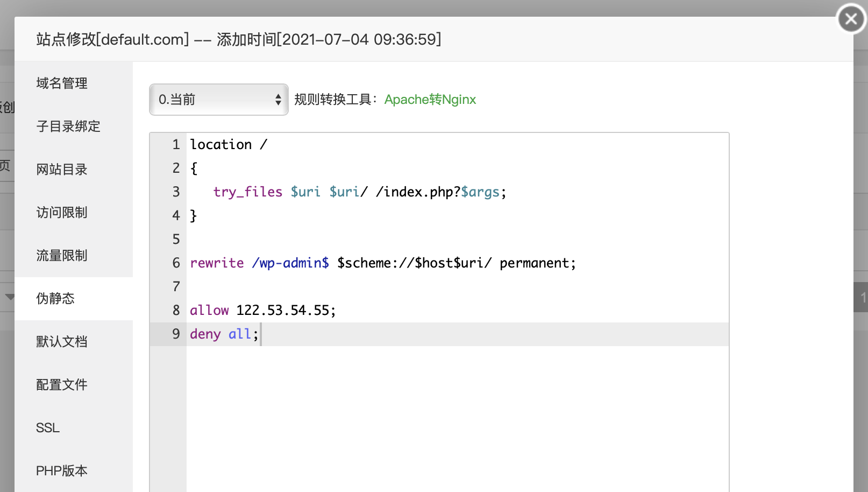
Task: Click the empty editor area below the code
Action: click(x=457, y=419)
